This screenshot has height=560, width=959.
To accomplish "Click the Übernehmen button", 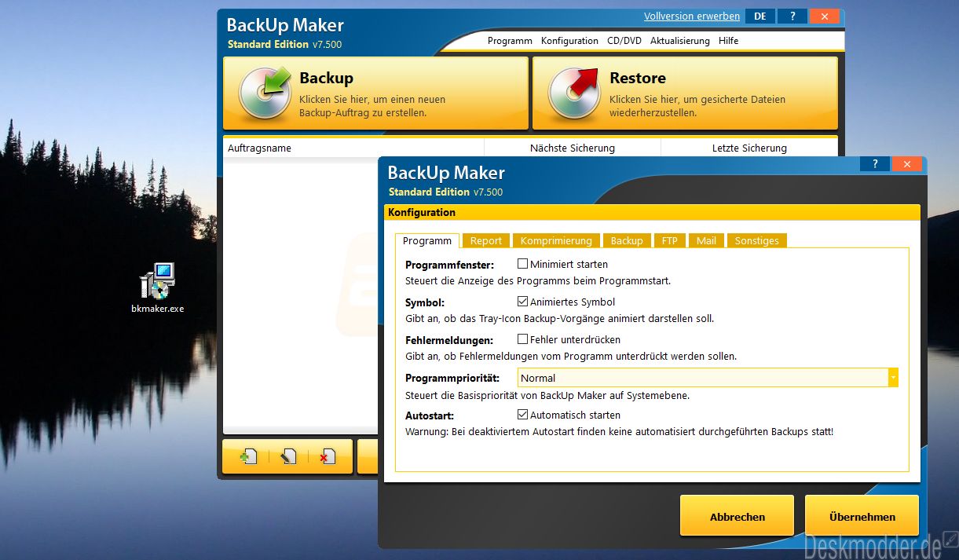I will click(x=862, y=516).
